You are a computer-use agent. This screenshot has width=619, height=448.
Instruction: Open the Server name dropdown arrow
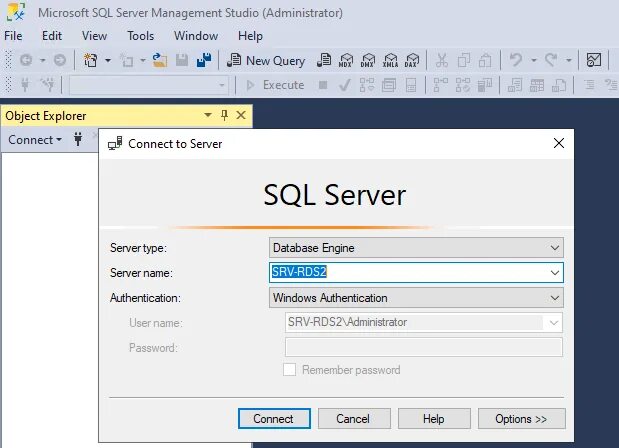point(555,273)
